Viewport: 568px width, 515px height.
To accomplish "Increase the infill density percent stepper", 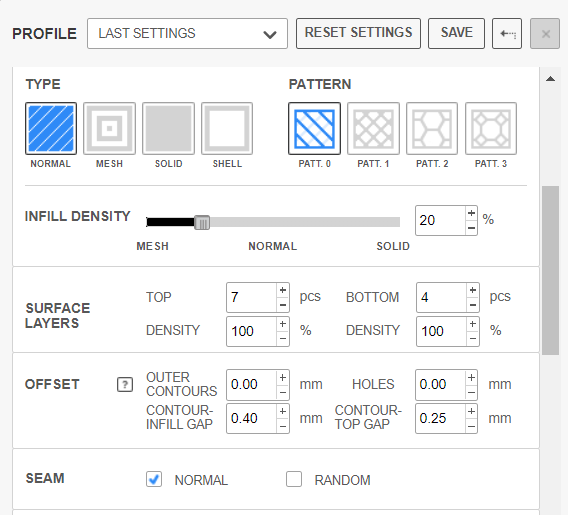I will tap(471, 213).
